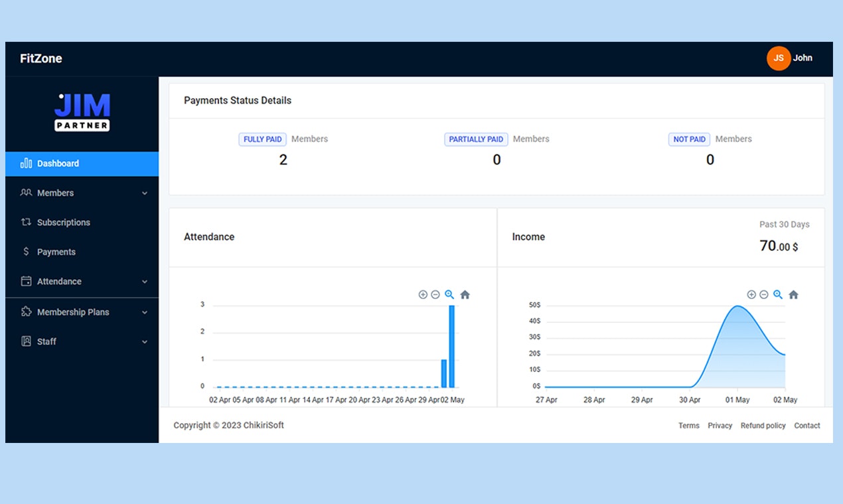Click the Payments dollar sign icon
This screenshot has height=504, width=843.
(x=26, y=252)
